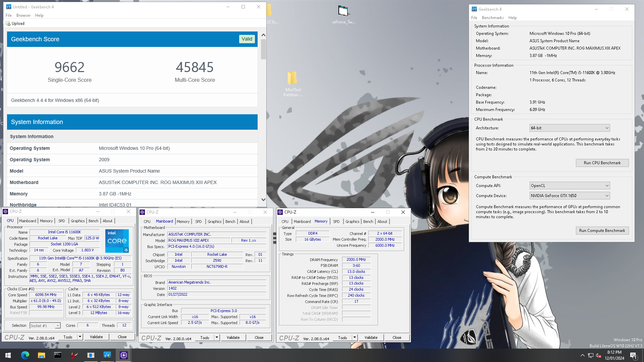Click the CAS# Latency 13.0 clocks value

(x=356, y=272)
